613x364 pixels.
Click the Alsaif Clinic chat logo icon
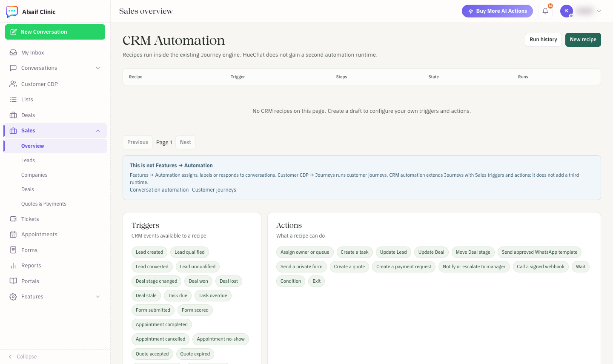click(x=12, y=11)
